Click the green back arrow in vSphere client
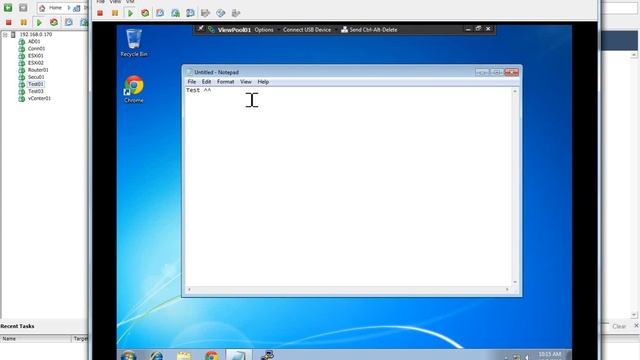The height and width of the screenshot is (360, 640). pos(8,7)
